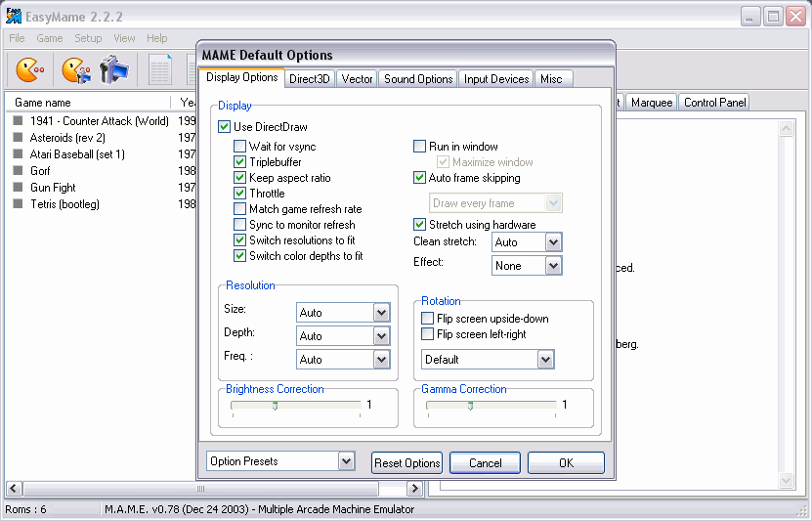This screenshot has height=521, width=812.
Task: Click the info panel scroll up arrow
Action: click(787, 128)
